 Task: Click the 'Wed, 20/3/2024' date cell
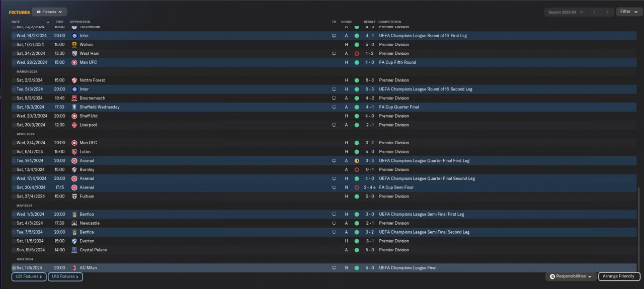click(31, 116)
